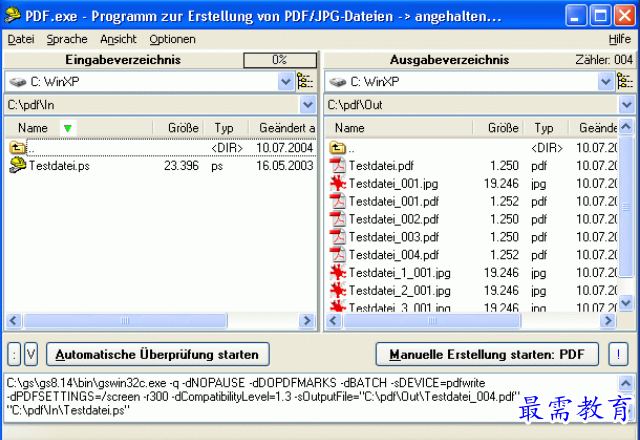Select Testdatei_003.pdf file name
The image size is (640, 440).
pyautogui.click(x=394, y=237)
